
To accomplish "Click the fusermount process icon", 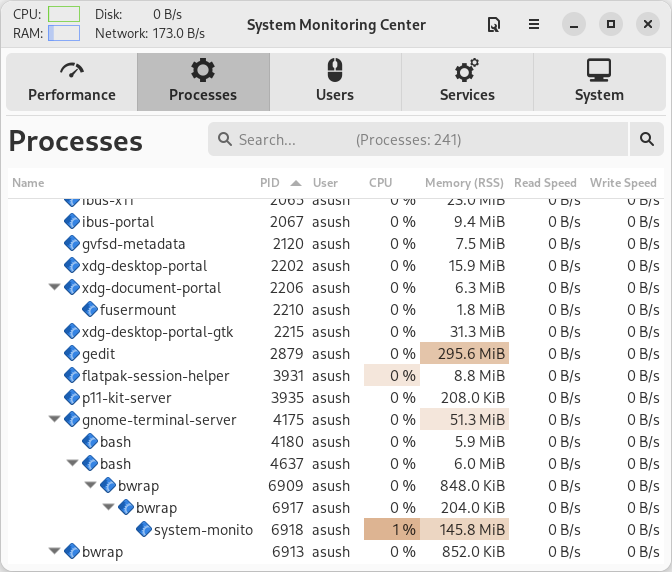I will tap(90, 310).
